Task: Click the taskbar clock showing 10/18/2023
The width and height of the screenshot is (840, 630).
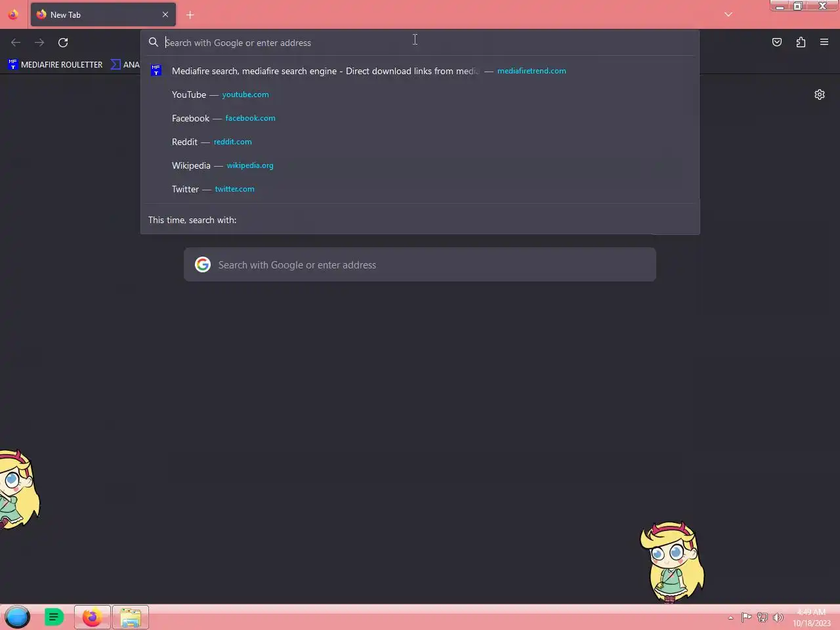Action: [812, 618]
